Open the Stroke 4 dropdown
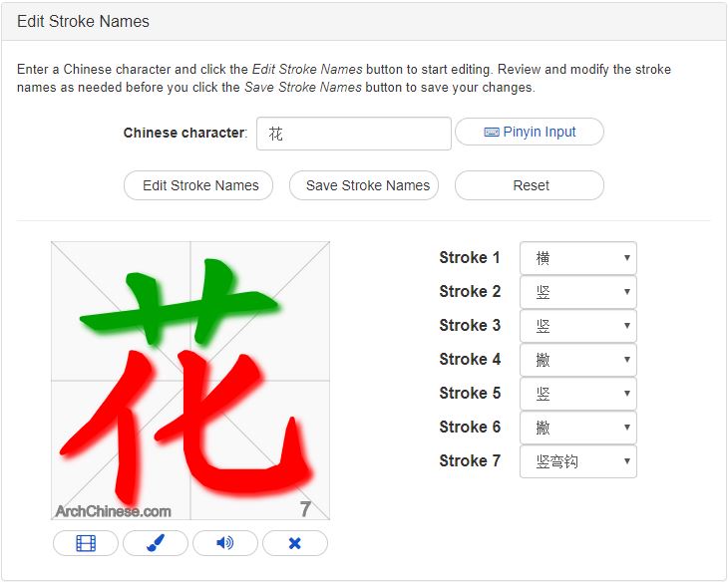Viewport: 728px width, 582px height. coord(578,360)
